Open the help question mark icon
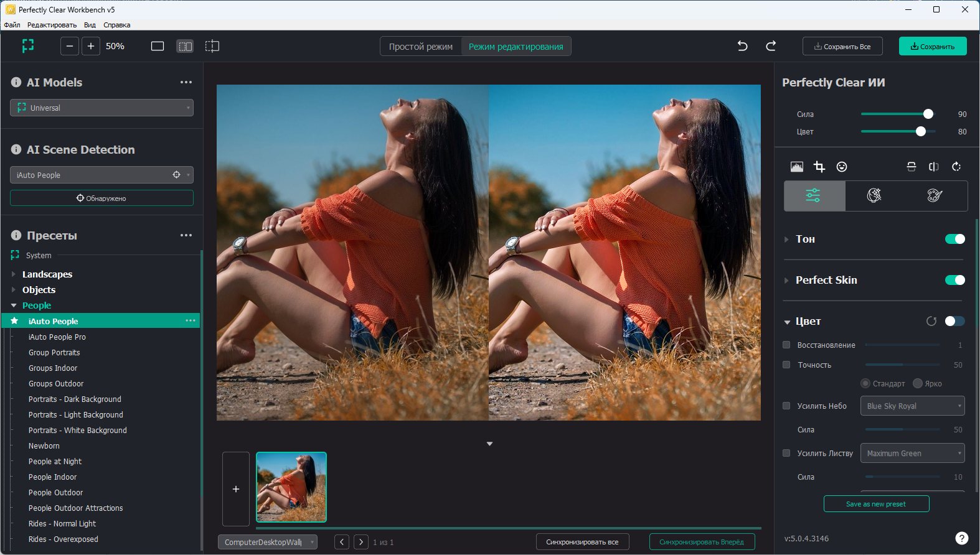This screenshot has width=980, height=555. 961,538
